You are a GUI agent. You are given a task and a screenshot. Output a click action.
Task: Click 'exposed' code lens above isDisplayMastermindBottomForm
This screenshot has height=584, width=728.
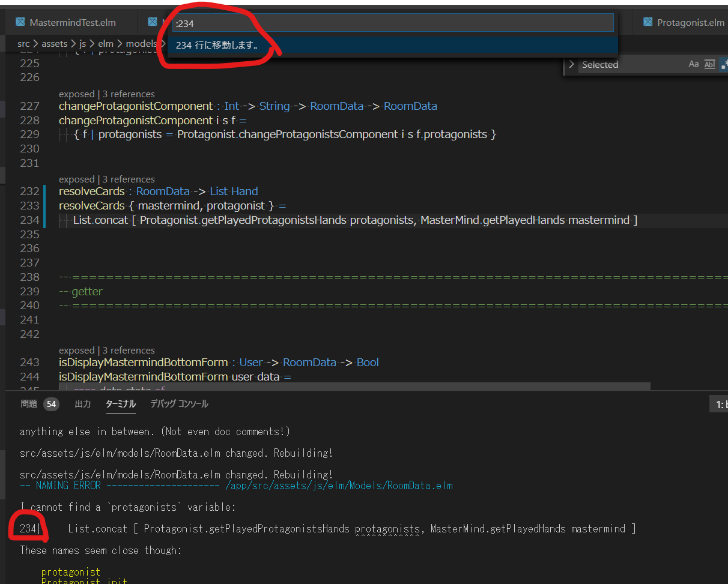pos(76,351)
